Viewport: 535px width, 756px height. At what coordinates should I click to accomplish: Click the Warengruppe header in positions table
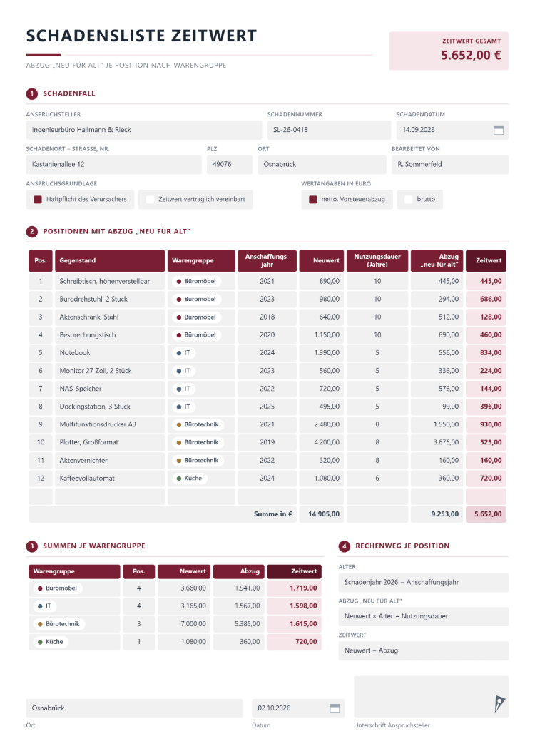(x=201, y=261)
